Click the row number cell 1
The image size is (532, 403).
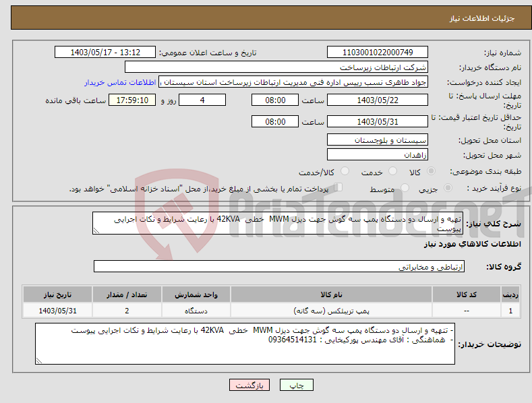510,311
